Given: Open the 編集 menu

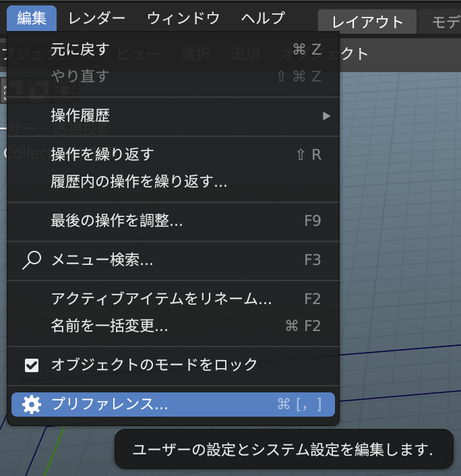Looking at the screenshot, I should point(32,18).
